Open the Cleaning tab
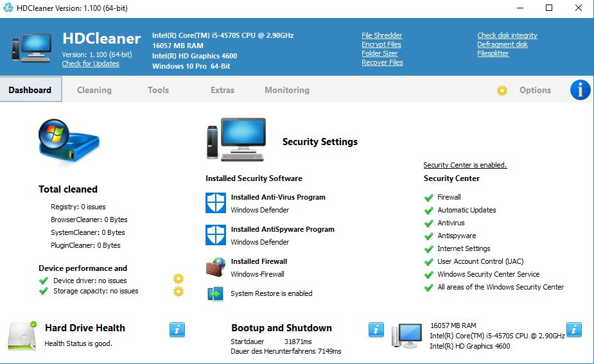The height and width of the screenshot is (364, 594). tap(94, 90)
